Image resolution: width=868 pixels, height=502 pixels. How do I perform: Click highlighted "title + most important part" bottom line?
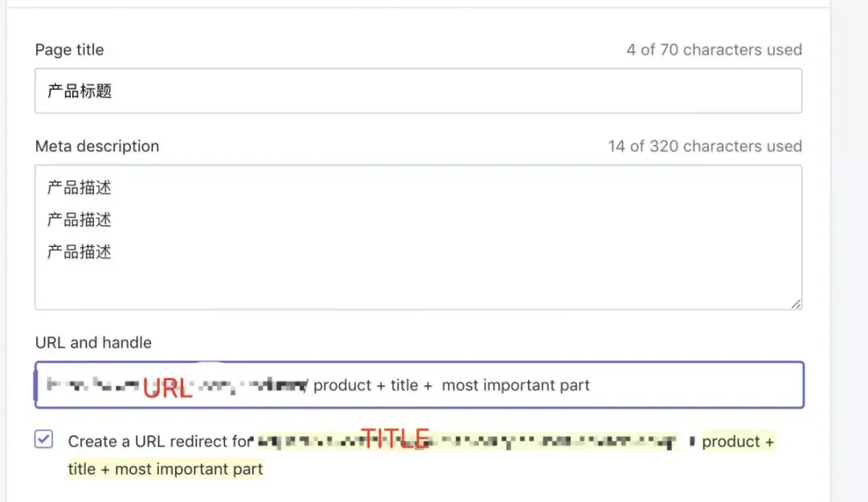tap(166, 469)
